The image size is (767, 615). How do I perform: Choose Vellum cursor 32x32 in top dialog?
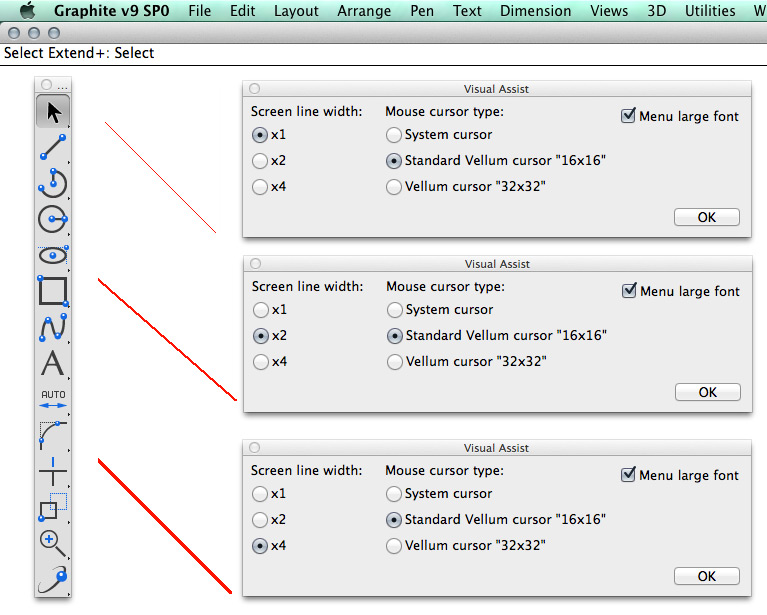coord(466,186)
